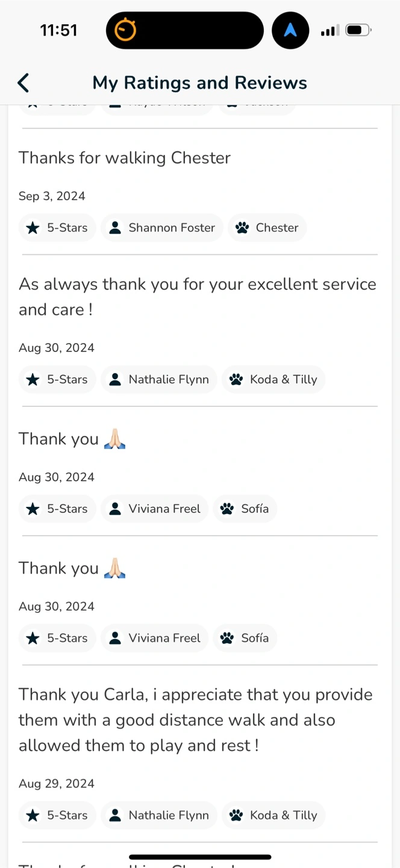Screen dimensions: 400x868
Task: Tap the My Ratings and Reviews title
Action: pos(199,83)
